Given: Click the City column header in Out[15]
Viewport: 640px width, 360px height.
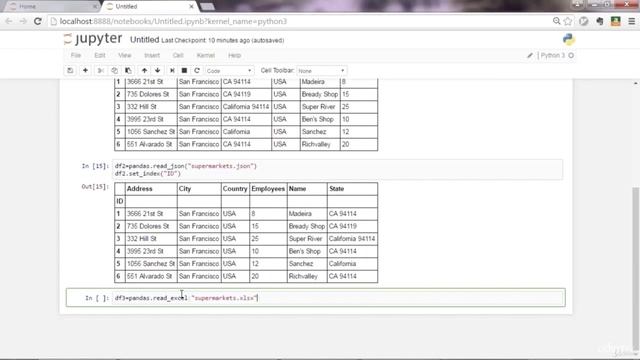Looking at the screenshot, I should tap(184, 189).
